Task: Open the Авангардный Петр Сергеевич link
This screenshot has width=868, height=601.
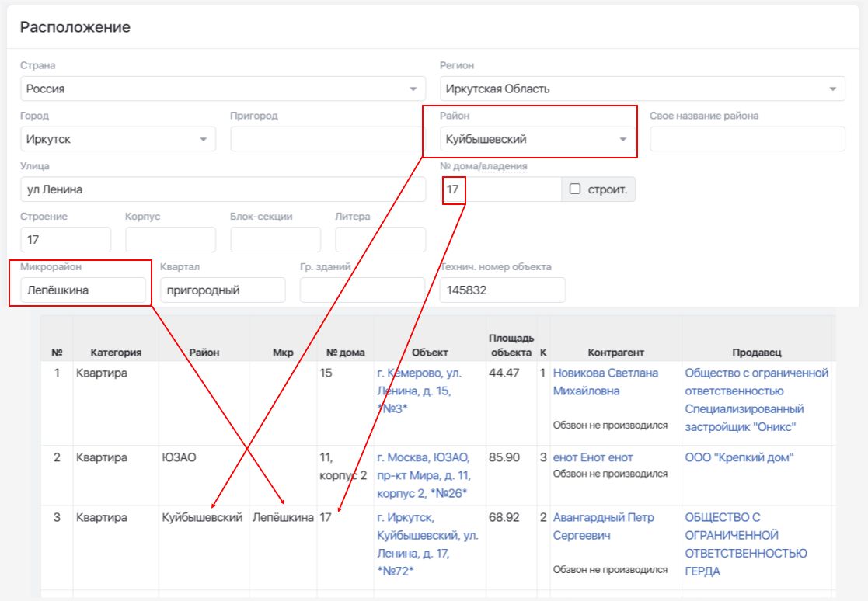Action: [603, 526]
